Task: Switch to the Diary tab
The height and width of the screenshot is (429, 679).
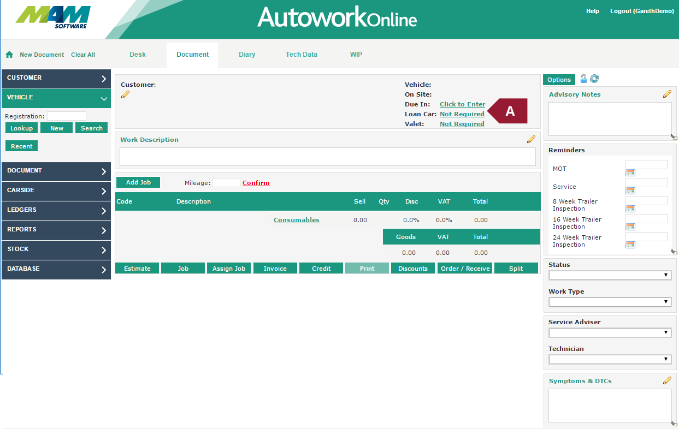Action: [x=246, y=54]
